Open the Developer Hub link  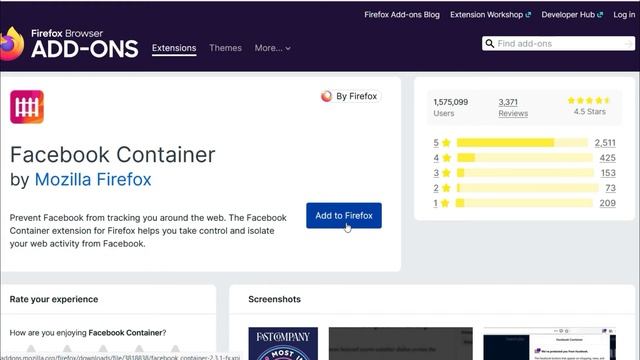pos(572,15)
